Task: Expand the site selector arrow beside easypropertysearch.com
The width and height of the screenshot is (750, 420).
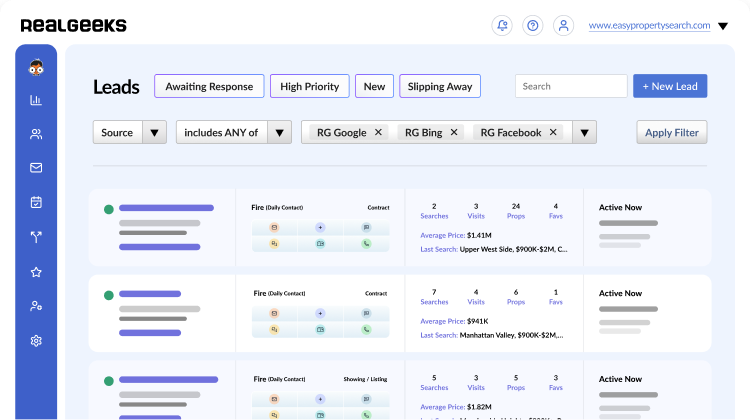Action: click(x=723, y=27)
